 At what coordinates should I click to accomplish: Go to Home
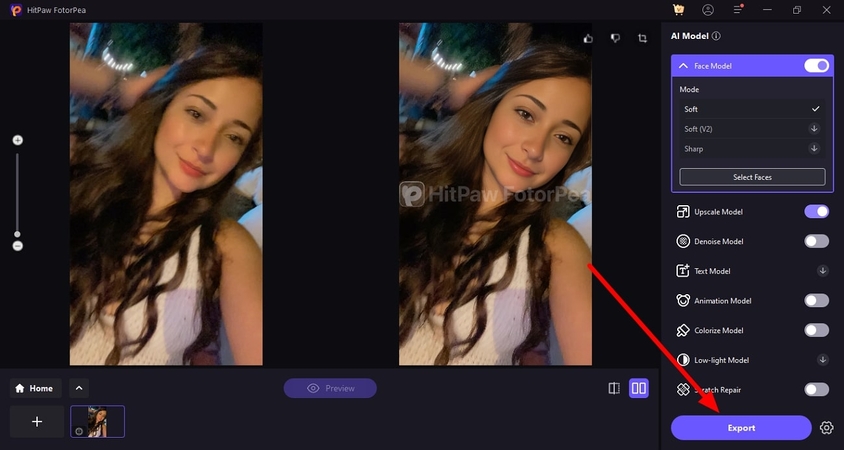(x=36, y=388)
